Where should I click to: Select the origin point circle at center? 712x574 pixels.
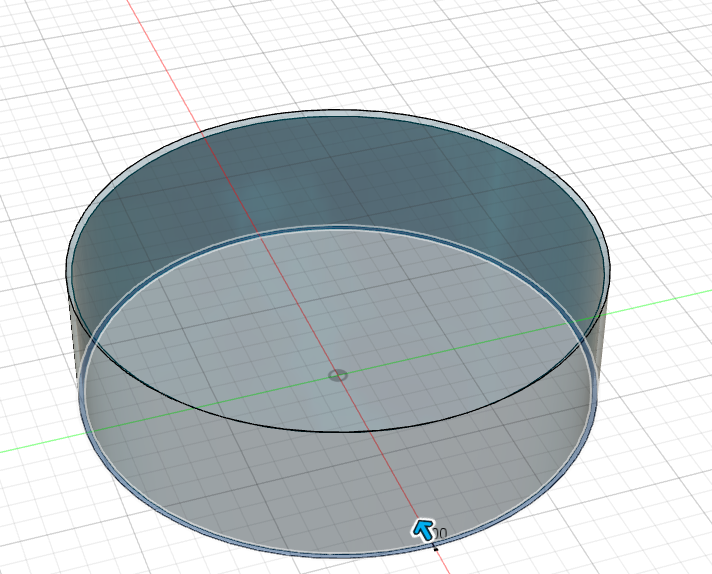[338, 376]
